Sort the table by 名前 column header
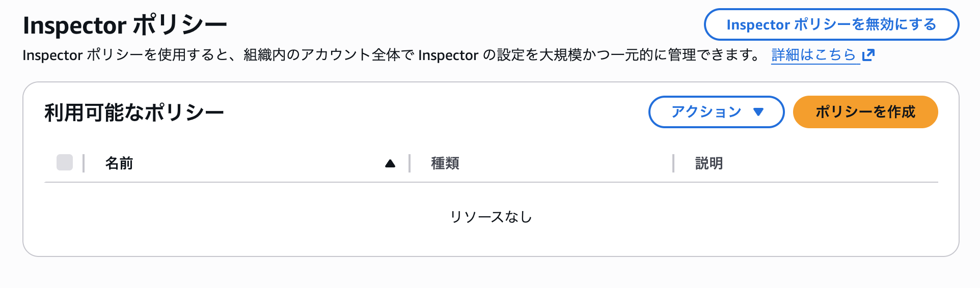 [x=119, y=163]
